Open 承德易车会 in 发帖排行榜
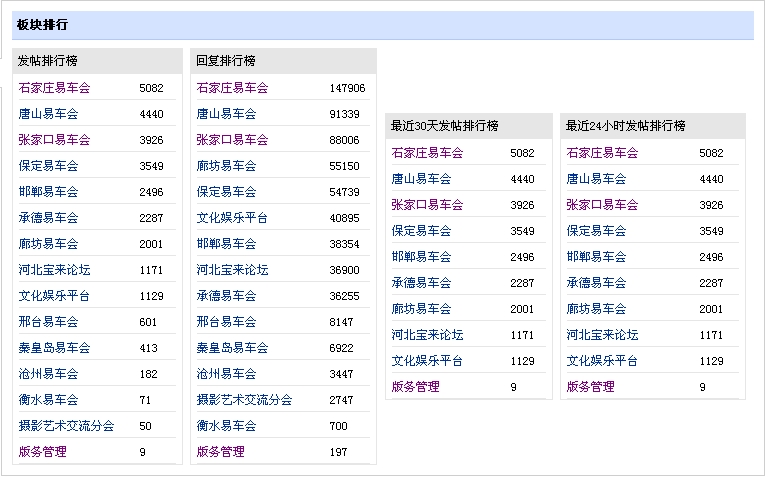This screenshot has height=483, width=771. 49,218
